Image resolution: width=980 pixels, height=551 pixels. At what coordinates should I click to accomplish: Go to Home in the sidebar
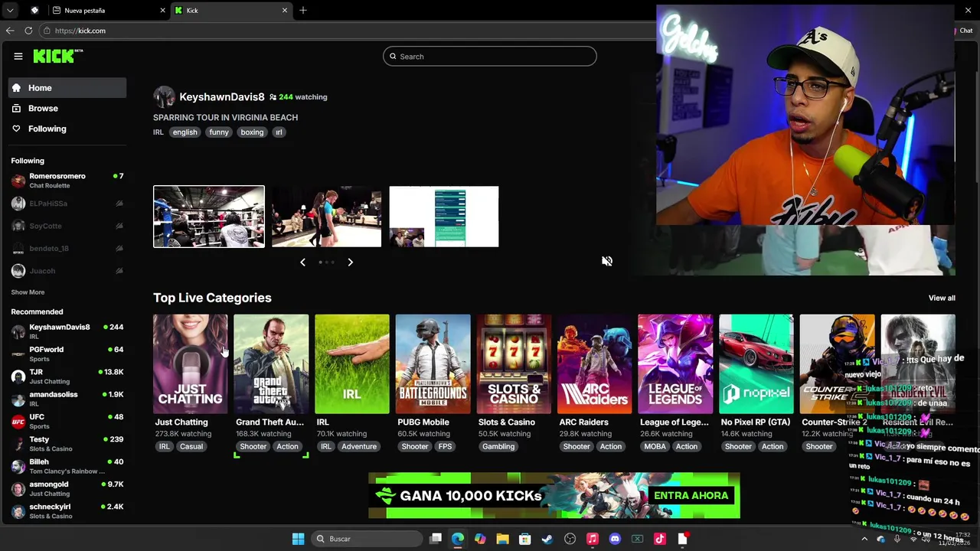tap(67, 88)
